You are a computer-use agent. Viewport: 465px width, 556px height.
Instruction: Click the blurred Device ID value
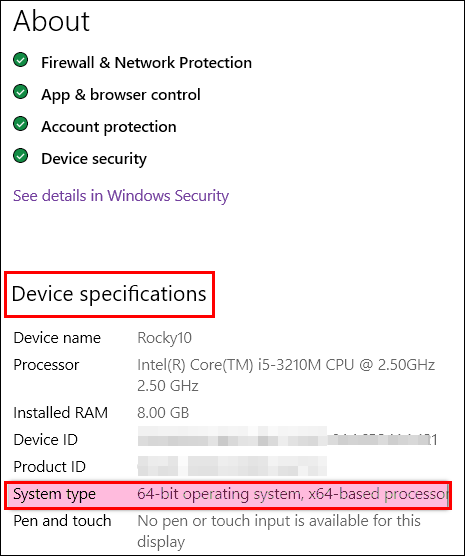point(287,440)
